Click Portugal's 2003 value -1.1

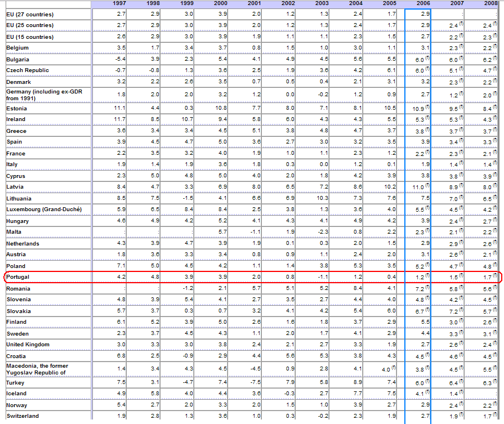pyautogui.click(x=323, y=277)
